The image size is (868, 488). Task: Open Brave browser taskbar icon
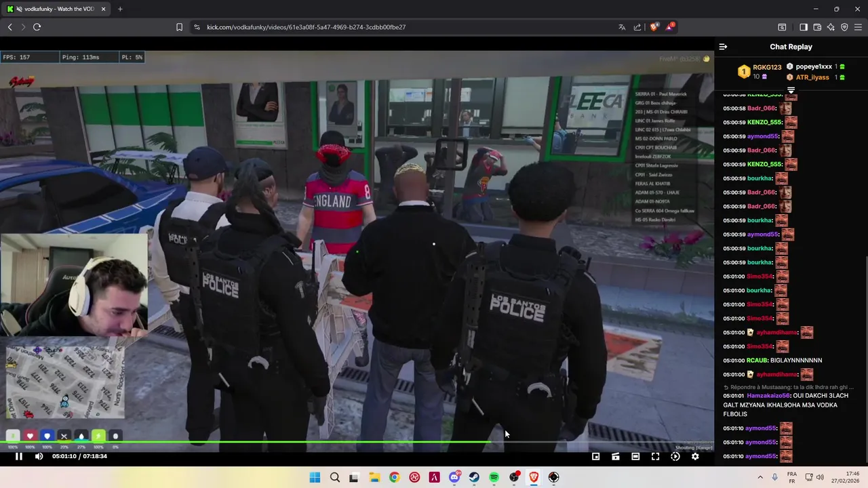click(534, 478)
